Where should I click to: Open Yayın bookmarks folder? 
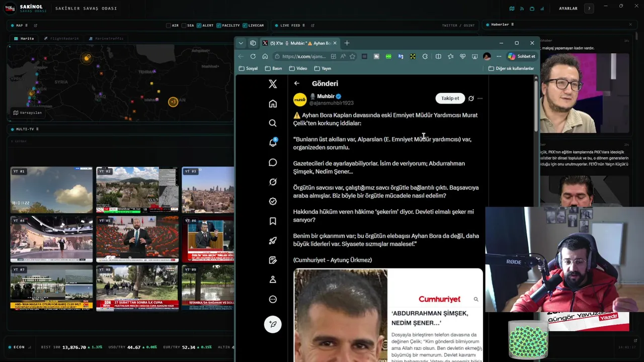tap(323, 68)
